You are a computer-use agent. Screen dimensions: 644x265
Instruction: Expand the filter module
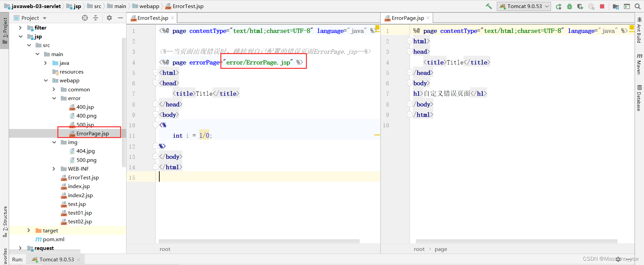20,28
